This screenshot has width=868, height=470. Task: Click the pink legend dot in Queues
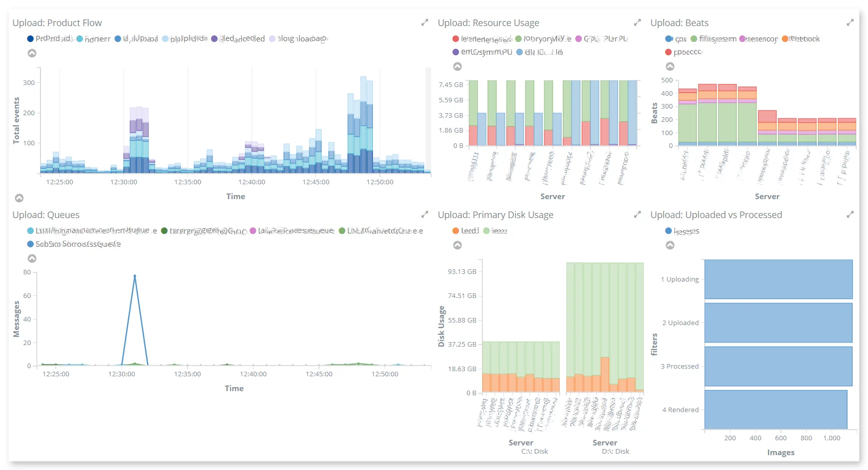pos(252,231)
